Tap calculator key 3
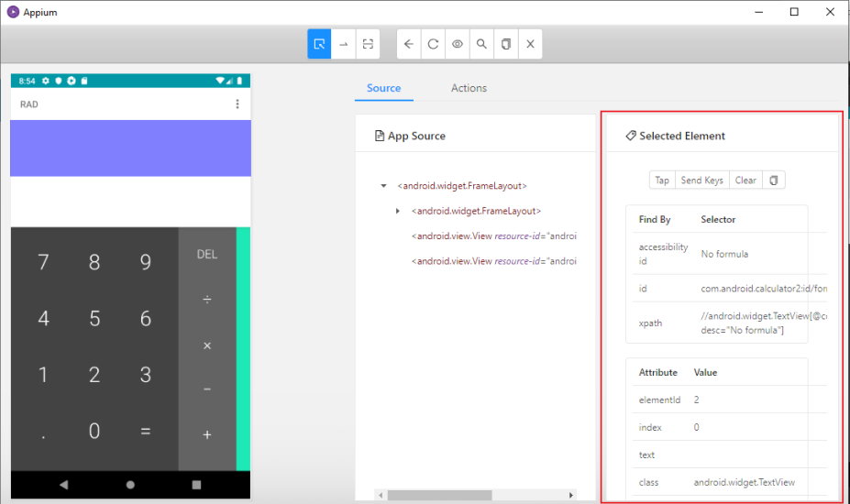Viewport: 850px width, 504px height. 145,375
